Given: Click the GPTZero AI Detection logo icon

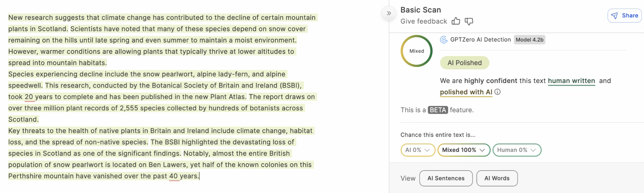Looking at the screenshot, I should 443,40.
